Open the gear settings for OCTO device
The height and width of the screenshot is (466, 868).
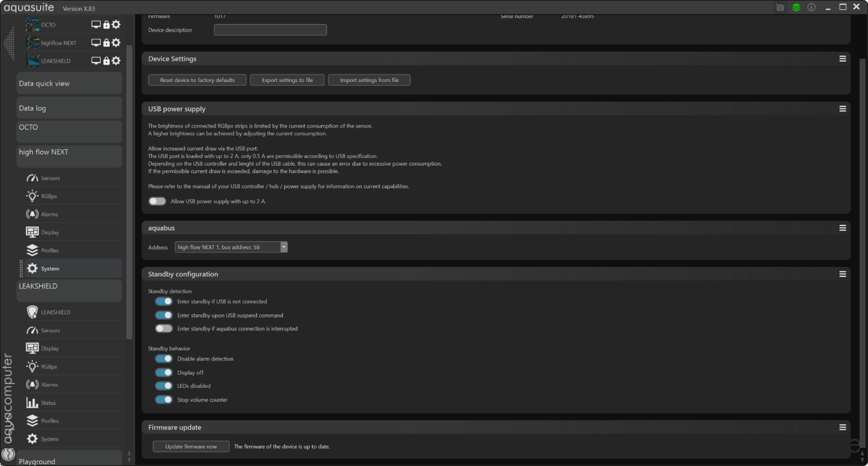point(116,24)
